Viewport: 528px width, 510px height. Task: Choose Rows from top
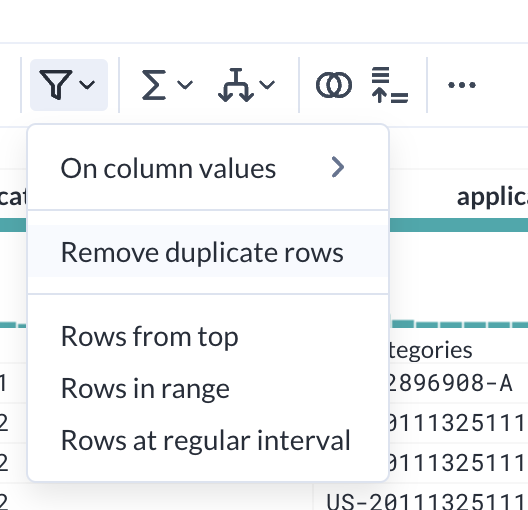[208, 336]
